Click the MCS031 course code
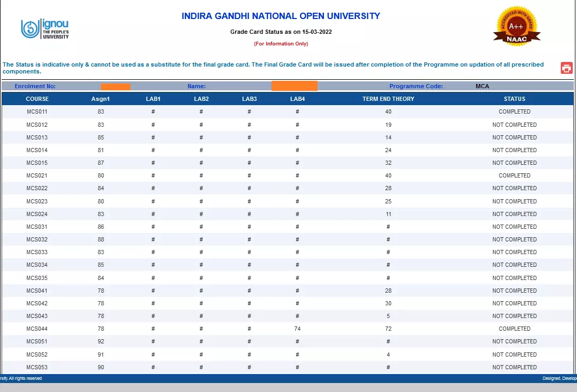This screenshot has height=392, width=577. (x=37, y=227)
